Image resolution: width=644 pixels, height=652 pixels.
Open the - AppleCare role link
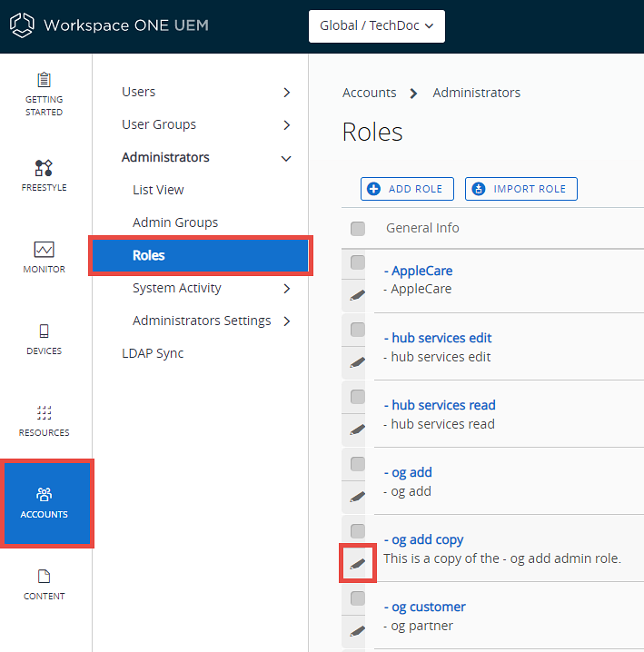click(418, 271)
